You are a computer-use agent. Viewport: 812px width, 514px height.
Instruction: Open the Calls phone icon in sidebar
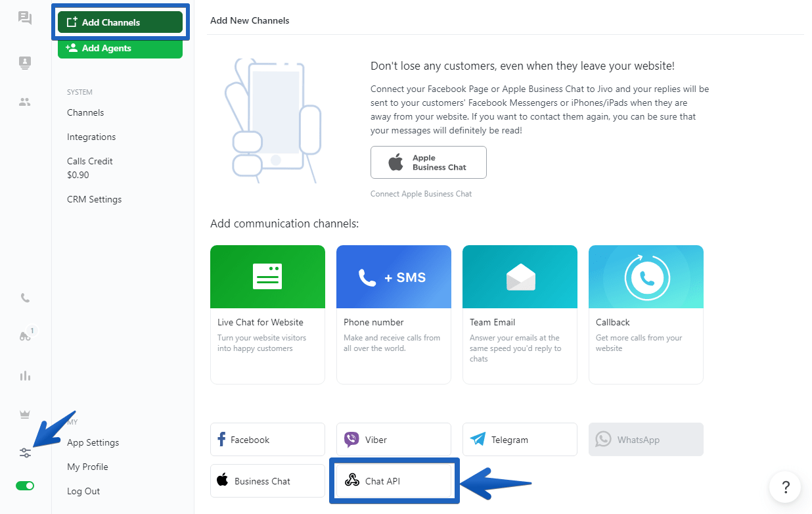(24, 297)
